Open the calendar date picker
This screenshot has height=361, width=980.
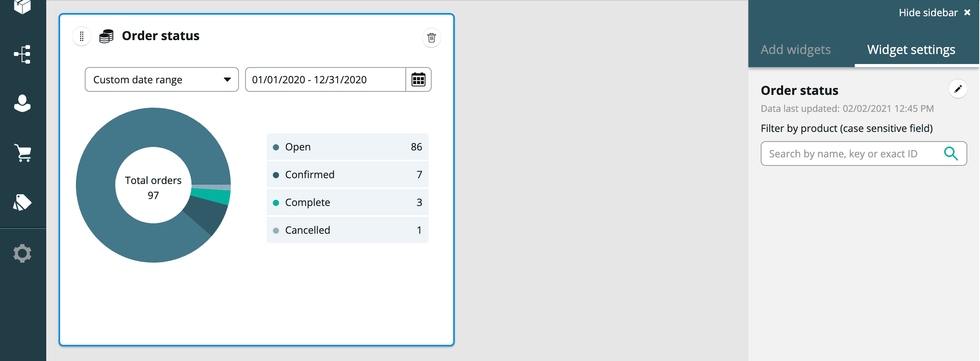[418, 80]
